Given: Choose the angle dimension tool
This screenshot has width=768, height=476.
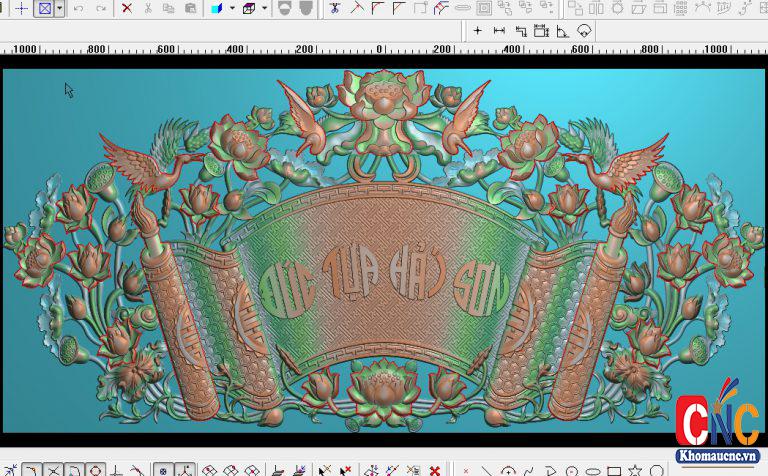Looking at the screenshot, I should point(562,31).
